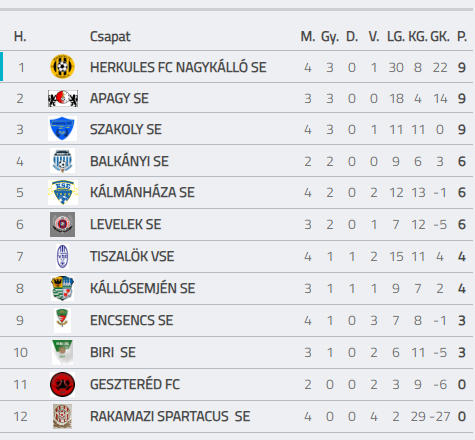This screenshot has width=475, height=440.
Task: Select the Geszteréd FC red round logo
Action: [62, 384]
